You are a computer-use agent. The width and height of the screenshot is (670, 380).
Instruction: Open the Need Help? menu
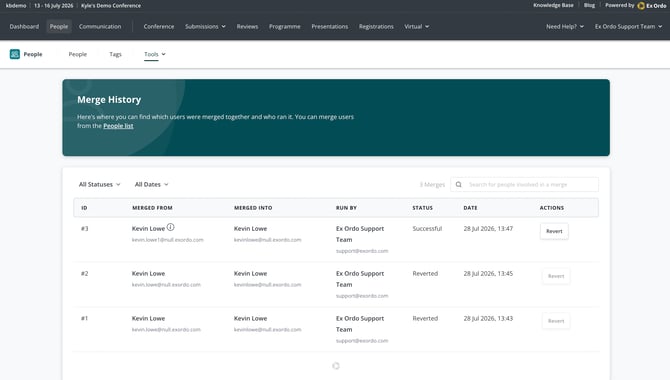pos(564,27)
